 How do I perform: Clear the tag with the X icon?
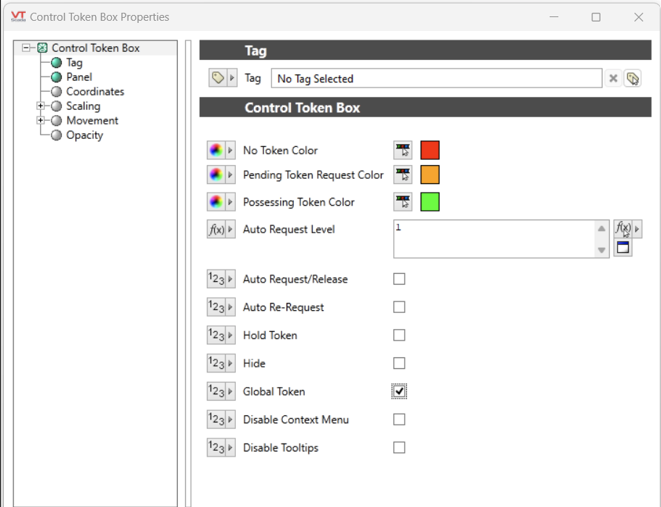coord(613,78)
